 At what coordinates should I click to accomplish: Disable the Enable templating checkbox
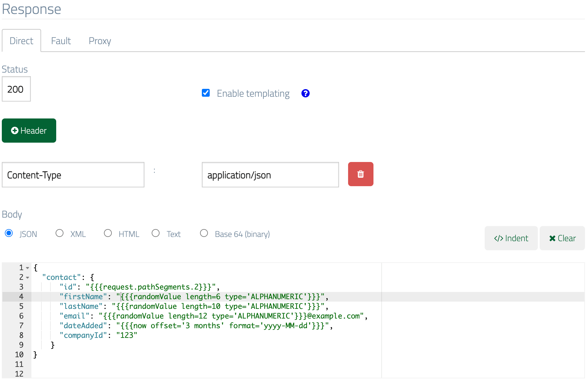[206, 93]
